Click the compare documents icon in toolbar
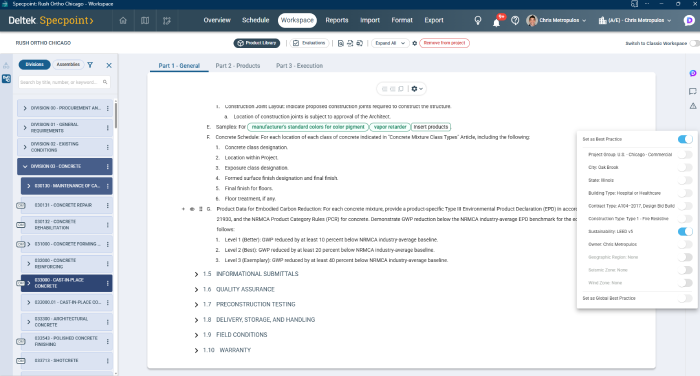700x376 pixels. [359, 43]
